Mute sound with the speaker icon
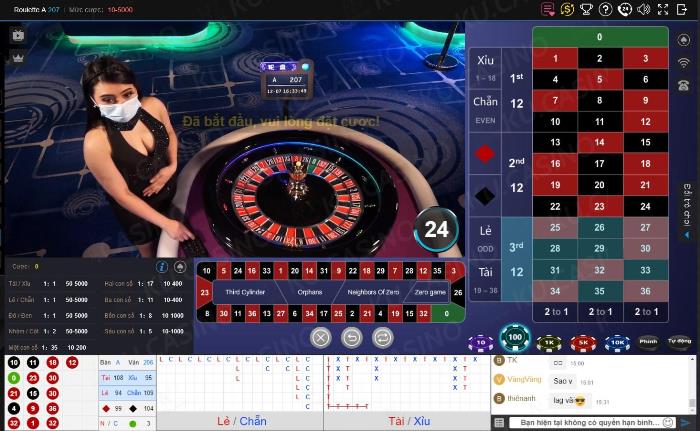The width and height of the screenshot is (700, 431). (644, 9)
